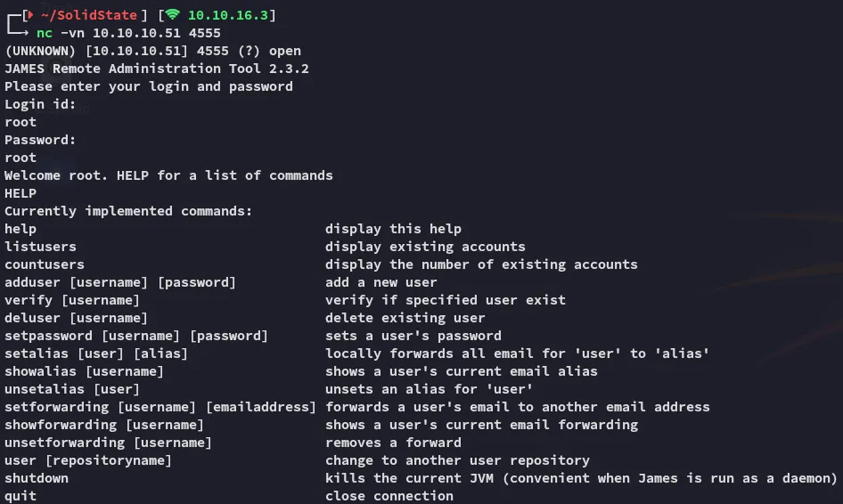843x504 pixels.
Task: Click the shutdown command entry
Action: coord(37,478)
